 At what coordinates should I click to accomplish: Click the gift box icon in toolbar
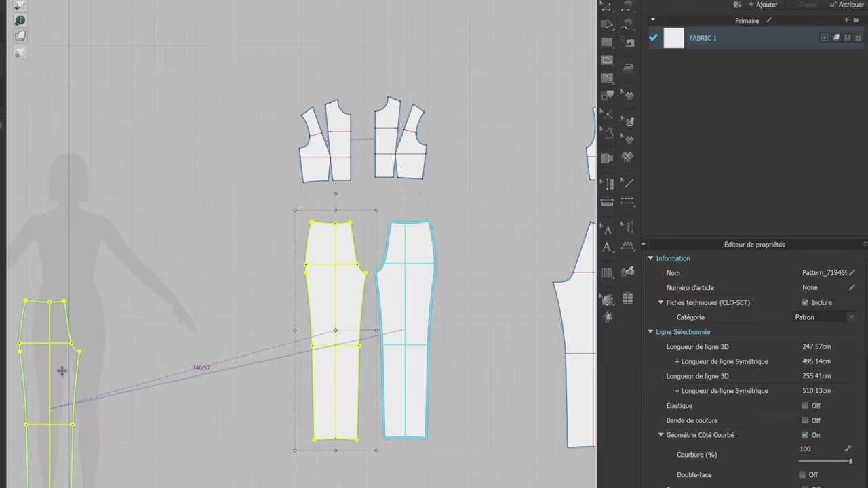628,298
